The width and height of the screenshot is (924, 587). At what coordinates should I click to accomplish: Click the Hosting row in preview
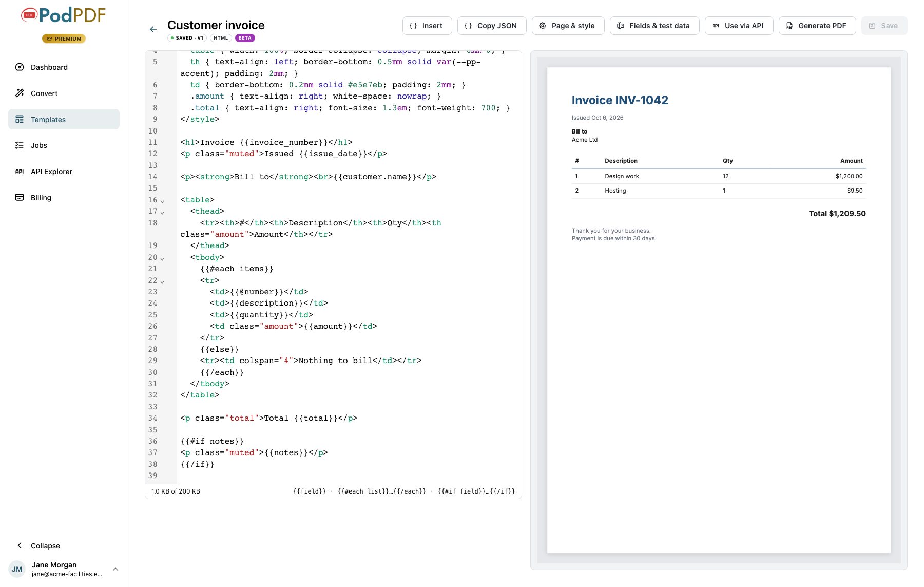[719, 191]
